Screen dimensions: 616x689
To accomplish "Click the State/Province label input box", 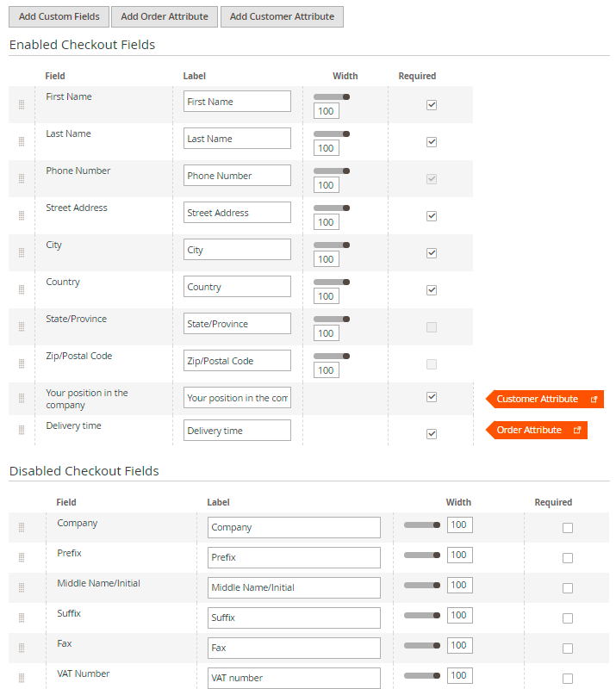I will pos(237,324).
